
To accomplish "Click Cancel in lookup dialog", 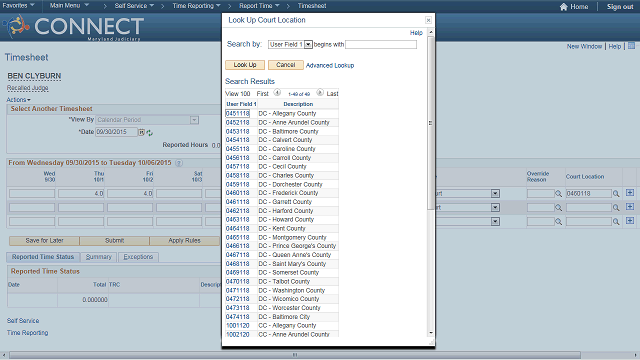I will (286, 65).
